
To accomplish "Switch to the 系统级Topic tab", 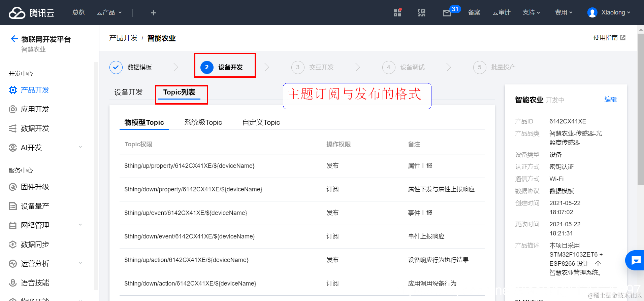I will coord(203,122).
